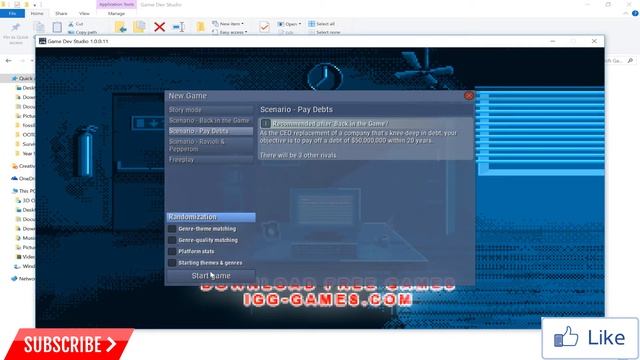This screenshot has height=360, width=640.
Task: Click the Game Dev Studio title bar icon
Action: pos(42,41)
